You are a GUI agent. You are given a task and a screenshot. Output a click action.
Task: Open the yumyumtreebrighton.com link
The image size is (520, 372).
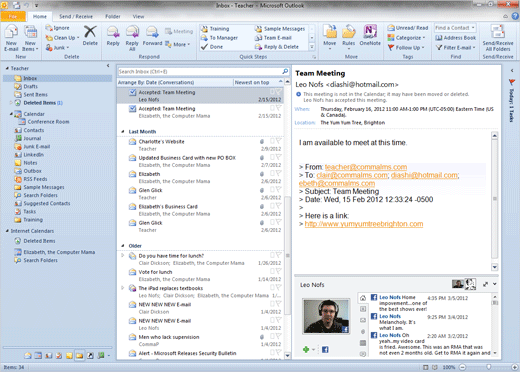click(364, 224)
